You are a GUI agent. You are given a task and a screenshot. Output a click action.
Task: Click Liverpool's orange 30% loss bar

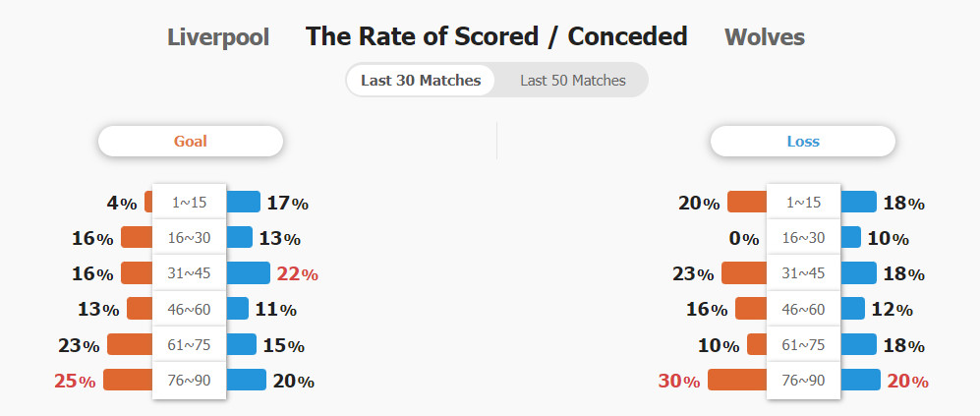tap(737, 380)
